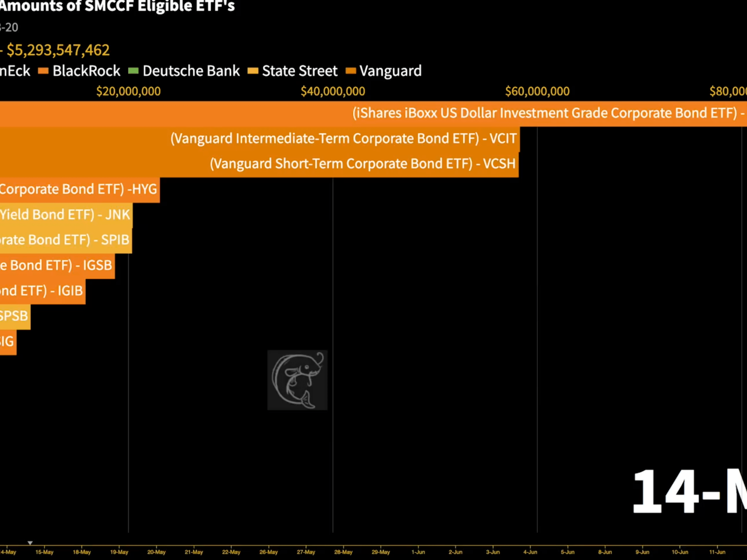Click the IGIB bar
This screenshot has width=747, height=560.
(x=43, y=291)
